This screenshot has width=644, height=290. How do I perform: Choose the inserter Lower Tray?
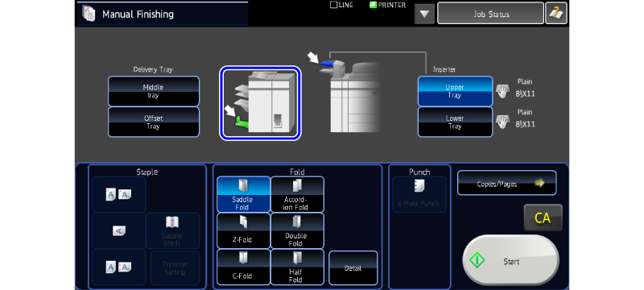[x=455, y=122]
